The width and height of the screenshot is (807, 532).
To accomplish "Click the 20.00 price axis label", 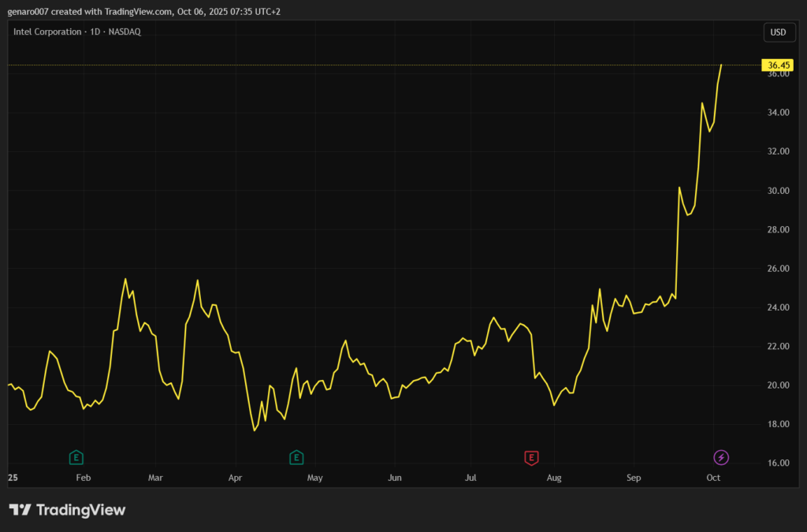I will coord(778,385).
